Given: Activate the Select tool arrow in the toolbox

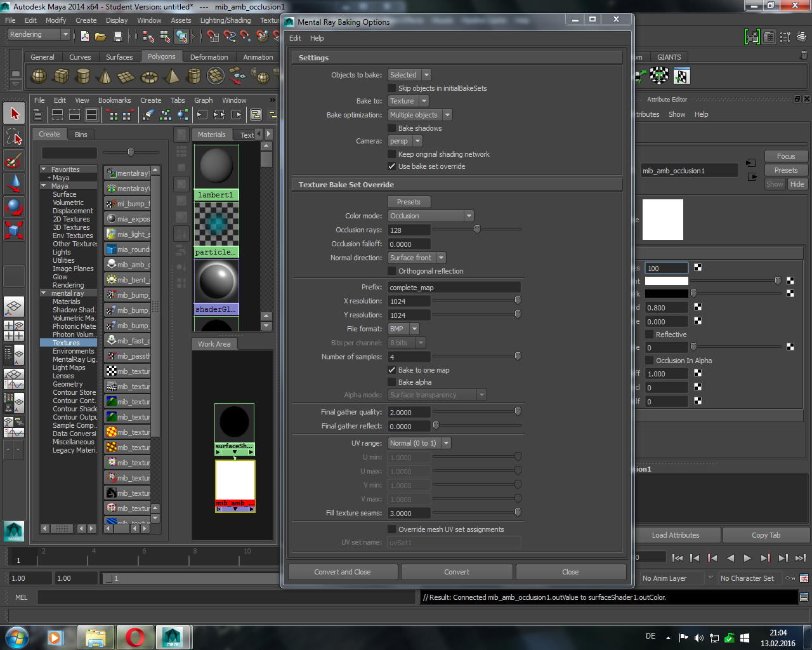Looking at the screenshot, I should (x=14, y=114).
